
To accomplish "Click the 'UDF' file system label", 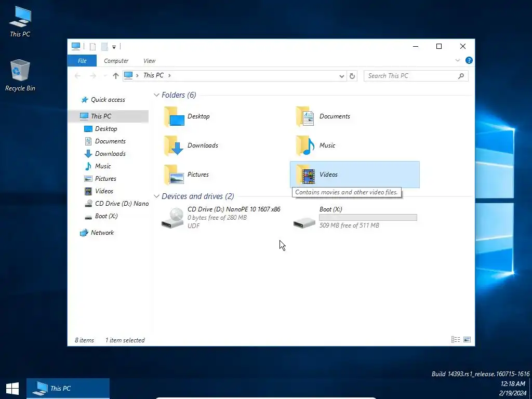I will tap(193, 226).
